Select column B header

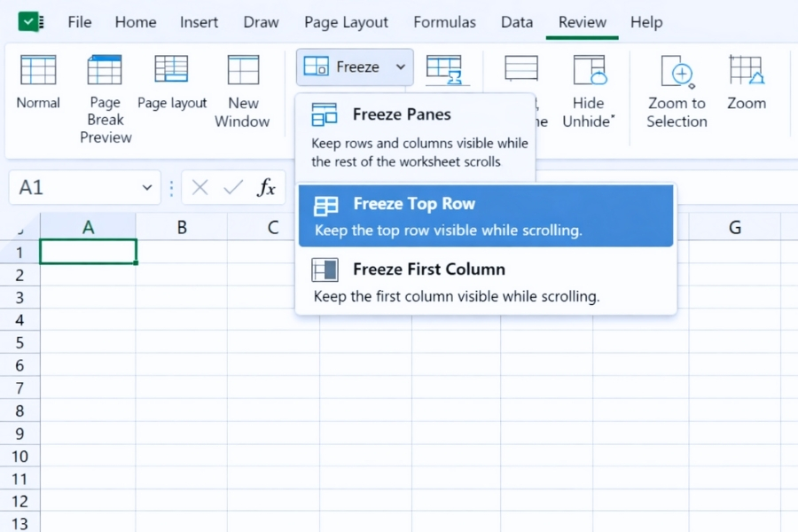181,227
